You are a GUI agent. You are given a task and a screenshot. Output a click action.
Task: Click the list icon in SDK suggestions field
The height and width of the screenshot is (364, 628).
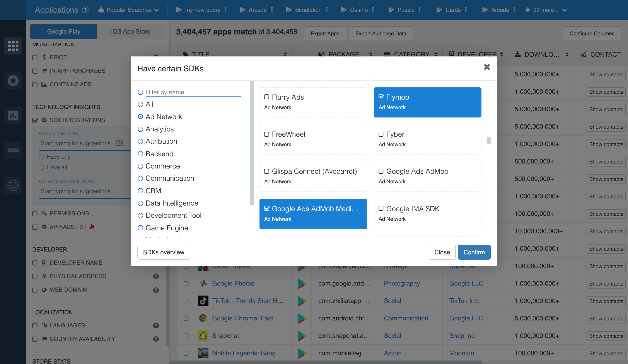pyautogui.click(x=120, y=143)
